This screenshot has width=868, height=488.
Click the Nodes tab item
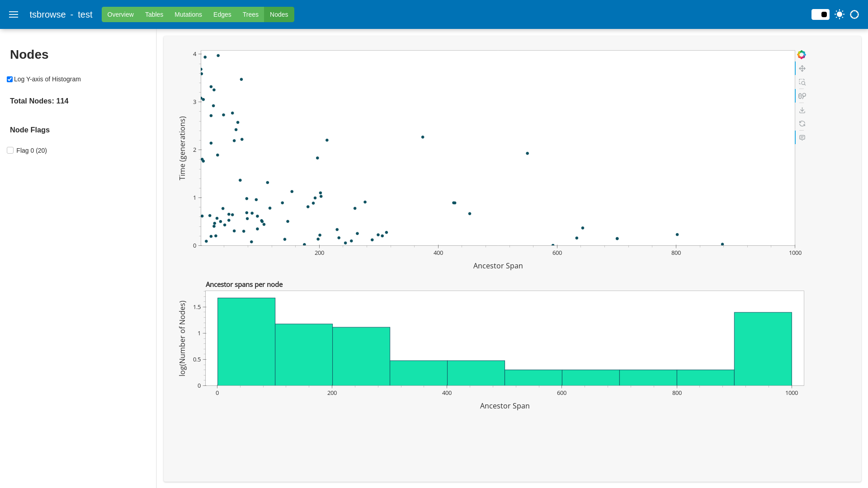coord(278,14)
